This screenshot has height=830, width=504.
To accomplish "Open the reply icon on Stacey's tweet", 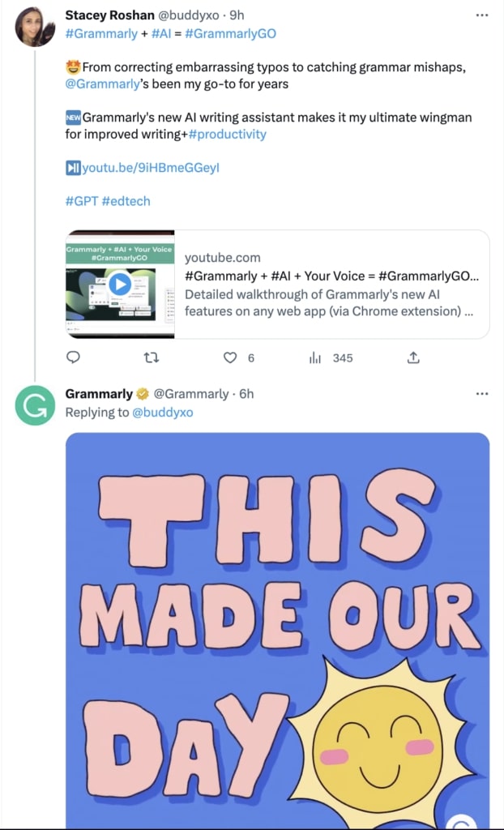I will (x=74, y=357).
